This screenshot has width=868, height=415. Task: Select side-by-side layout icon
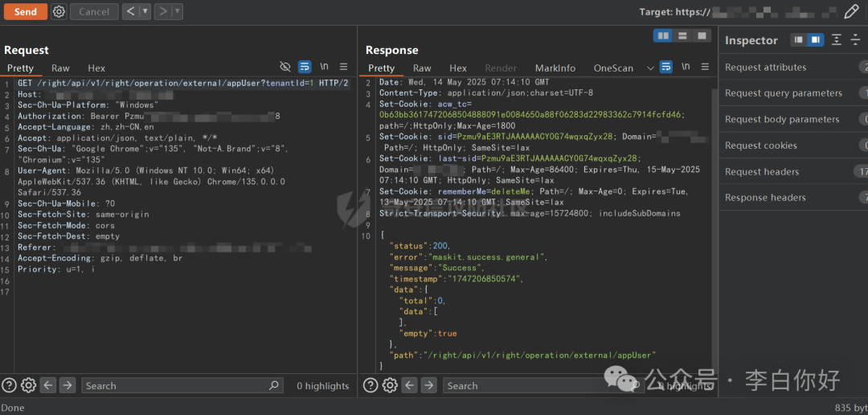662,36
